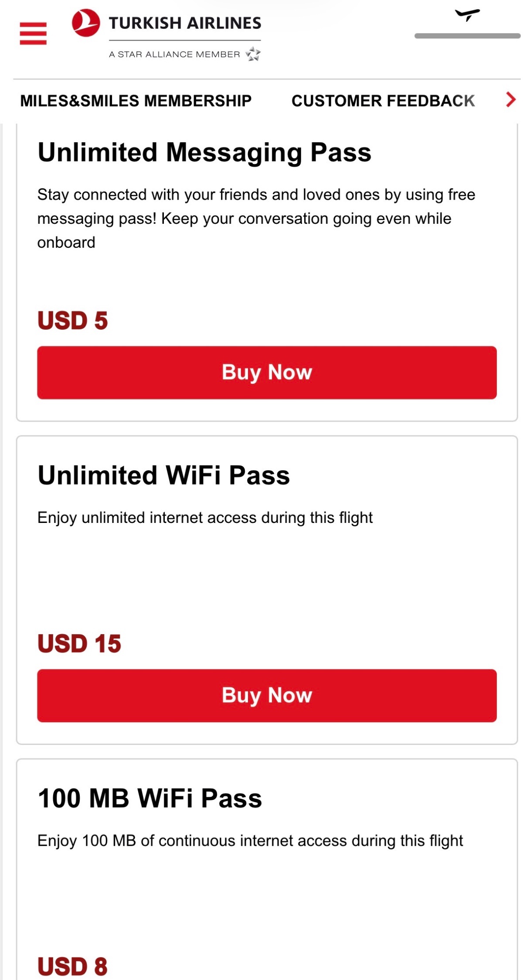The width and height of the screenshot is (523, 980).
Task: Click the USD 8 price label
Action: (x=73, y=966)
